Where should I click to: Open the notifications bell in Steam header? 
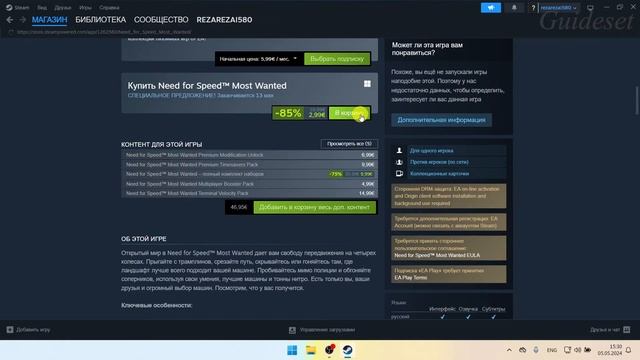point(514,8)
